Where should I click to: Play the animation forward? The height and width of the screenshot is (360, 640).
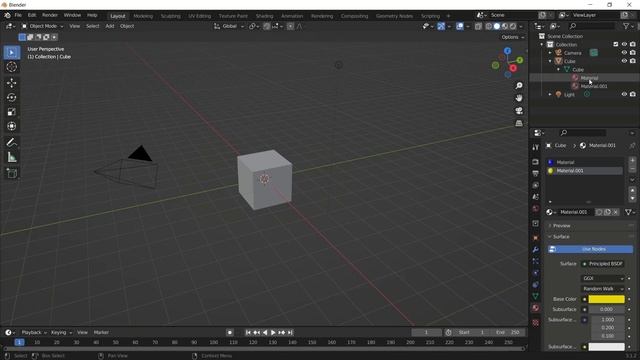point(273,333)
